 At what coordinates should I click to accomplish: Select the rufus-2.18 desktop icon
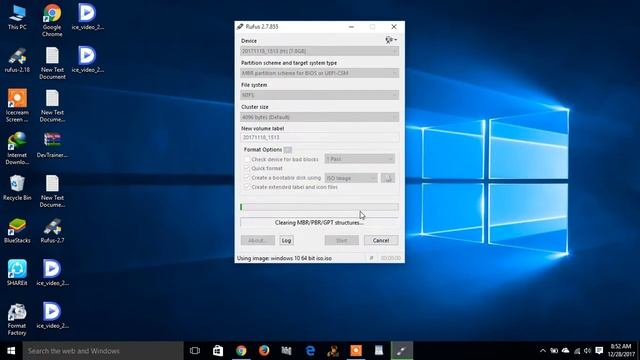coord(17,60)
